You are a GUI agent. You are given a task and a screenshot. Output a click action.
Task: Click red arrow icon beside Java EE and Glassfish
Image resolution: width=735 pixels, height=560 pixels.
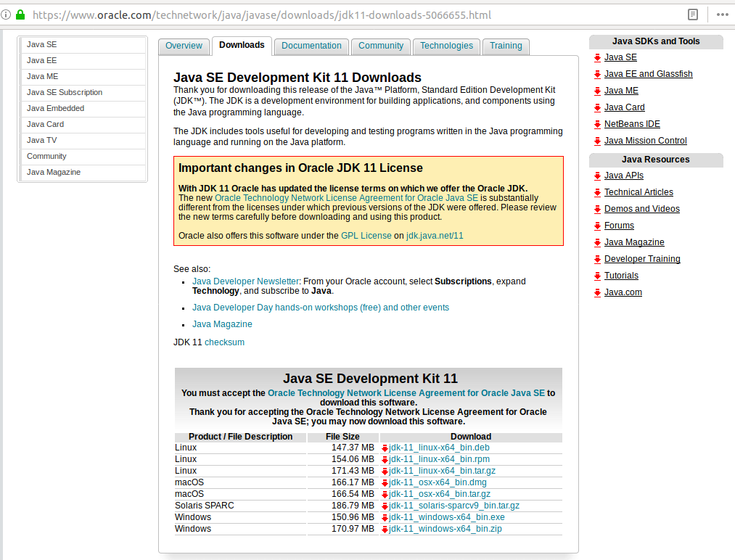[x=597, y=75]
